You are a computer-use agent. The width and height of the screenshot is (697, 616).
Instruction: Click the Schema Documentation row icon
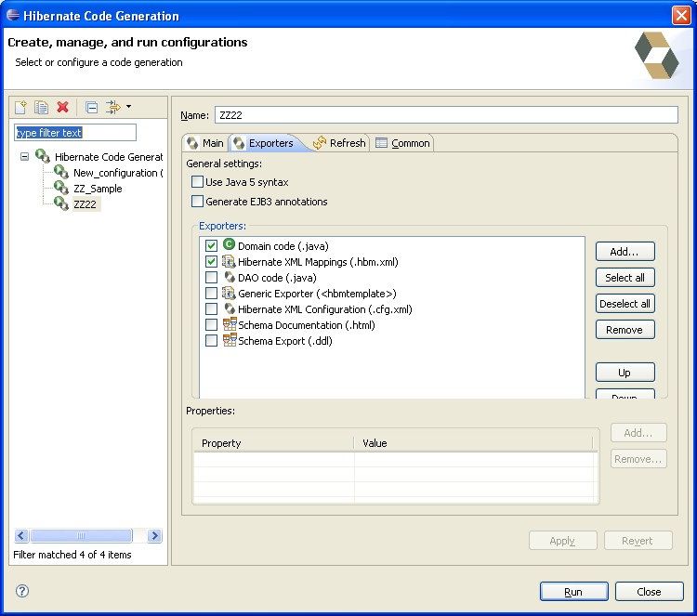(230, 324)
